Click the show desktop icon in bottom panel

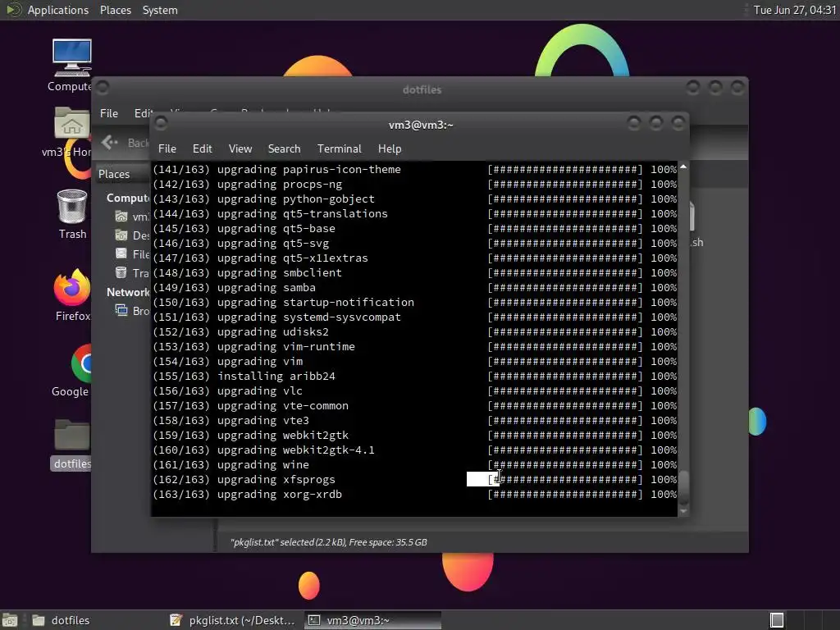[x=10, y=620]
